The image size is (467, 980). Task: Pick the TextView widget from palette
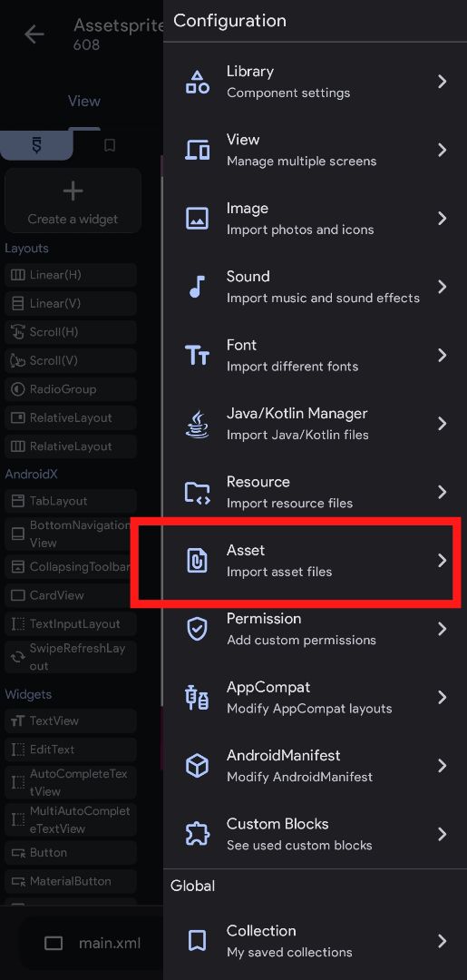71,720
